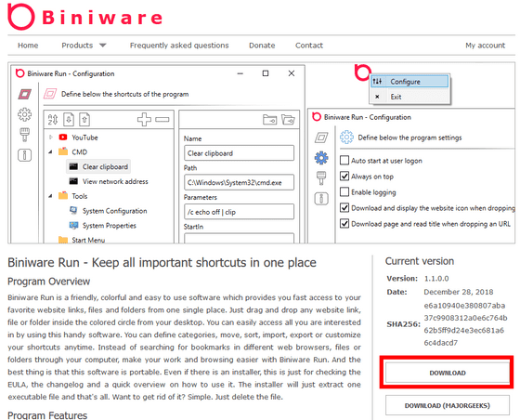
Task: Open My account link
Action: tap(485, 46)
